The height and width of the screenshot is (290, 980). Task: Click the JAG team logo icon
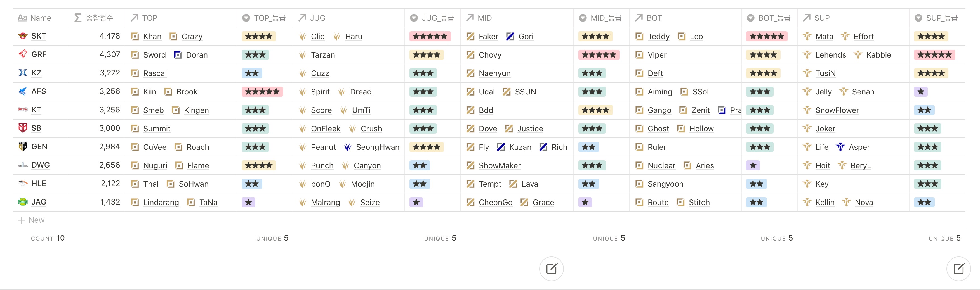click(23, 202)
